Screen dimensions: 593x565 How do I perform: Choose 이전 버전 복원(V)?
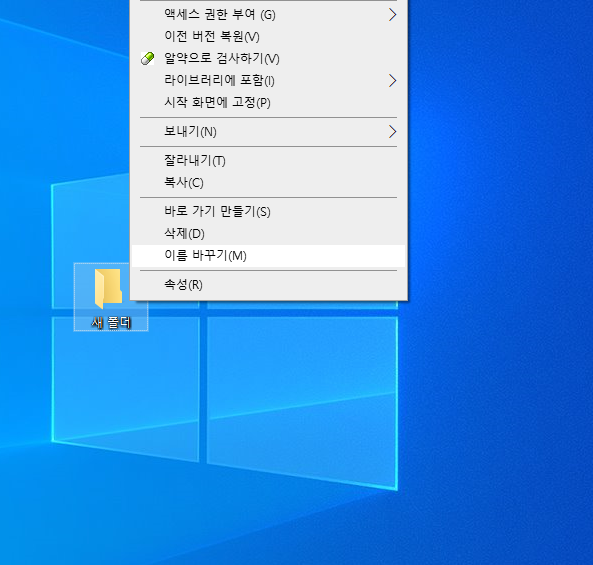269,37
